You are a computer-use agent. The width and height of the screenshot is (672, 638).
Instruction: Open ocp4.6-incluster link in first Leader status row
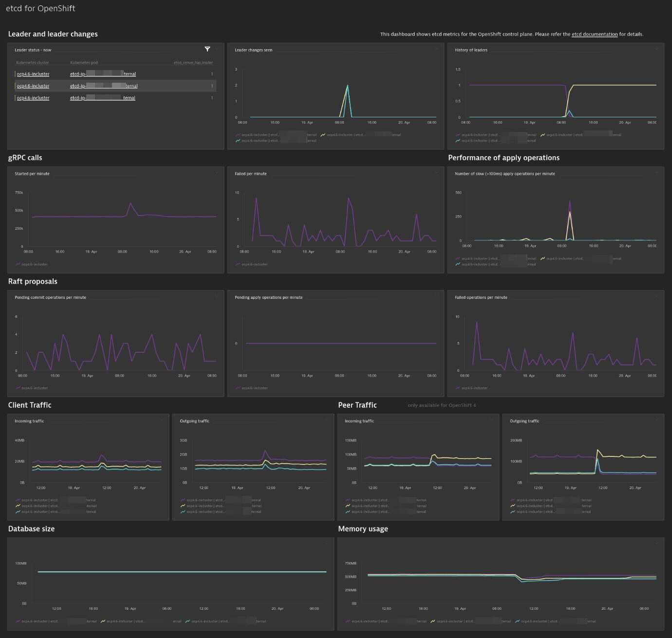coord(33,74)
